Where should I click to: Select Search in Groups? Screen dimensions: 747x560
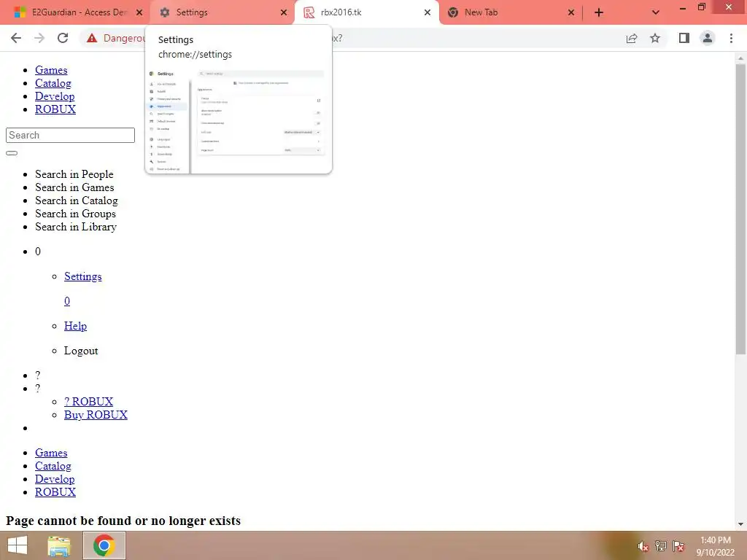[75, 214]
